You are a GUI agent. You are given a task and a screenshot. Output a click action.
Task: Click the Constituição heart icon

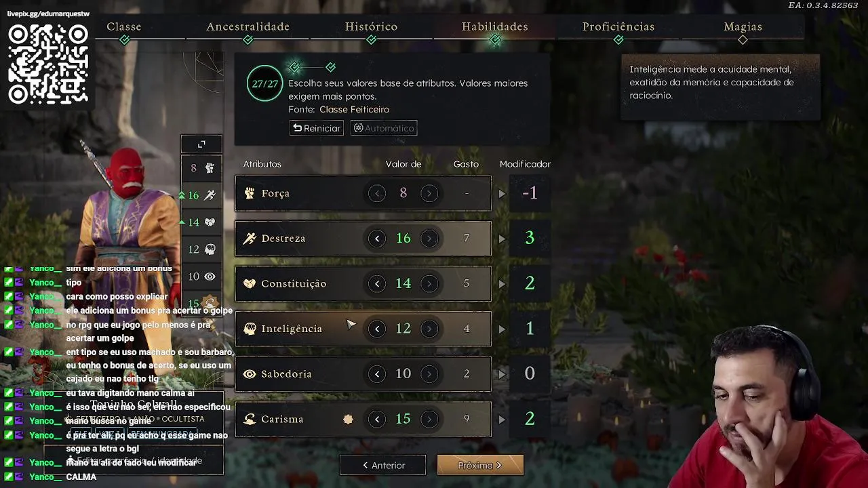tap(250, 283)
